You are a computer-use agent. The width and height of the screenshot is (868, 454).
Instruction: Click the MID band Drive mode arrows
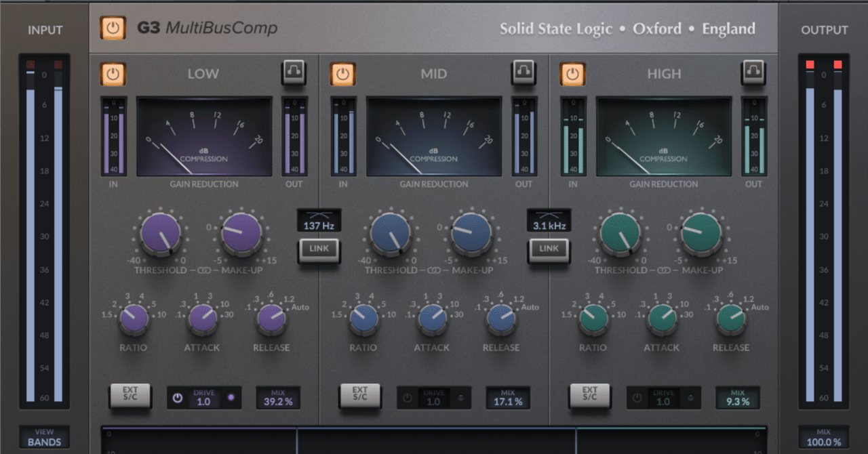tap(461, 398)
